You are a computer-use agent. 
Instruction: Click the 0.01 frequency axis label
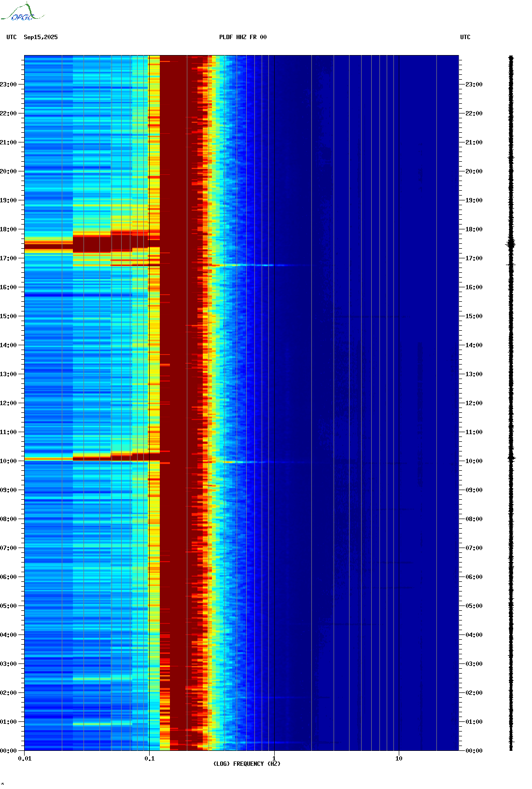coord(25,759)
